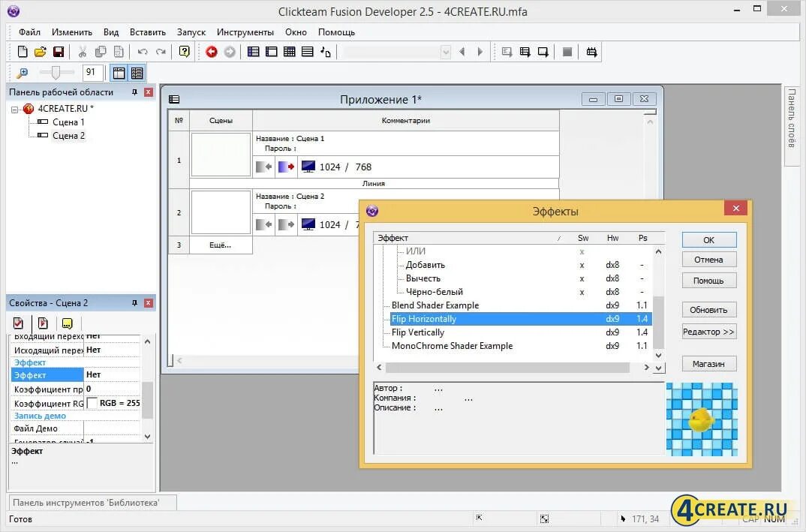Click the Run Frame toolbar icon
806x532 pixels.
543,52
